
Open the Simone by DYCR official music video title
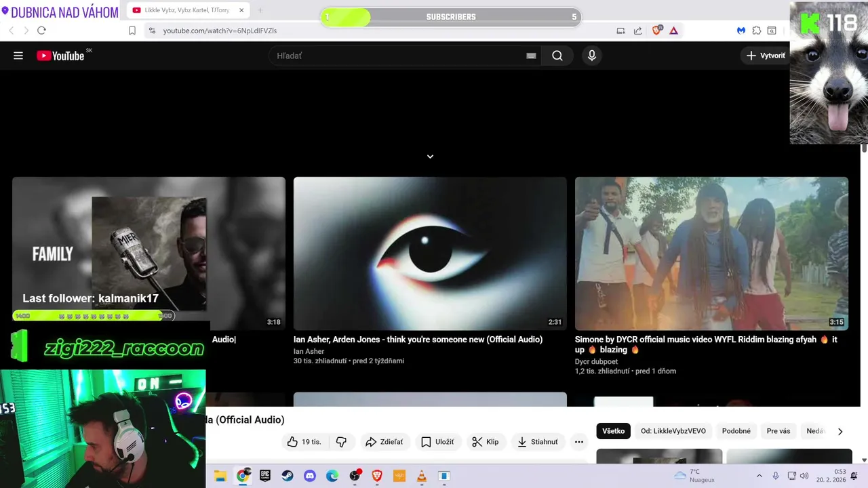point(706,344)
